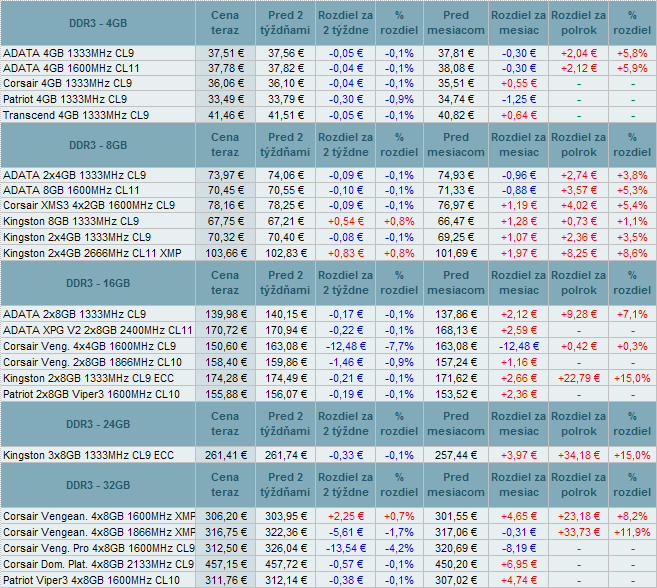Screen dimensions: 657x588
Task: Click Pred 2 týždňami header in 24GB section
Action: (x=285, y=424)
